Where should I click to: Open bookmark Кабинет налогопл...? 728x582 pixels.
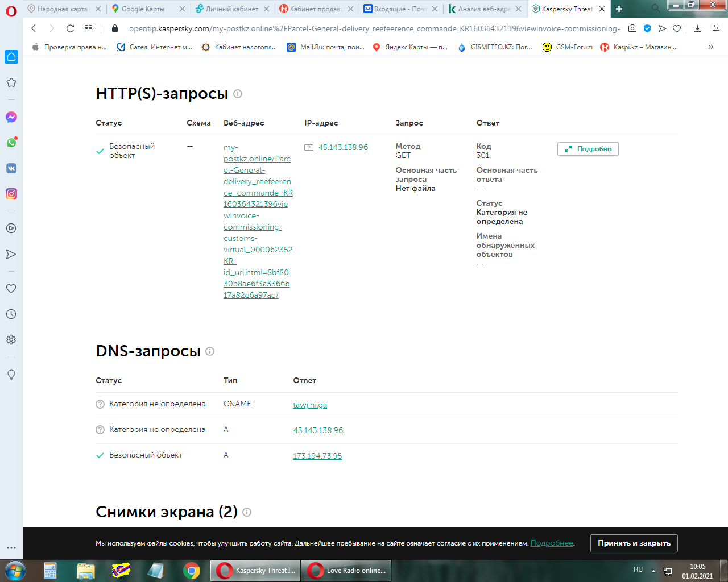point(239,47)
